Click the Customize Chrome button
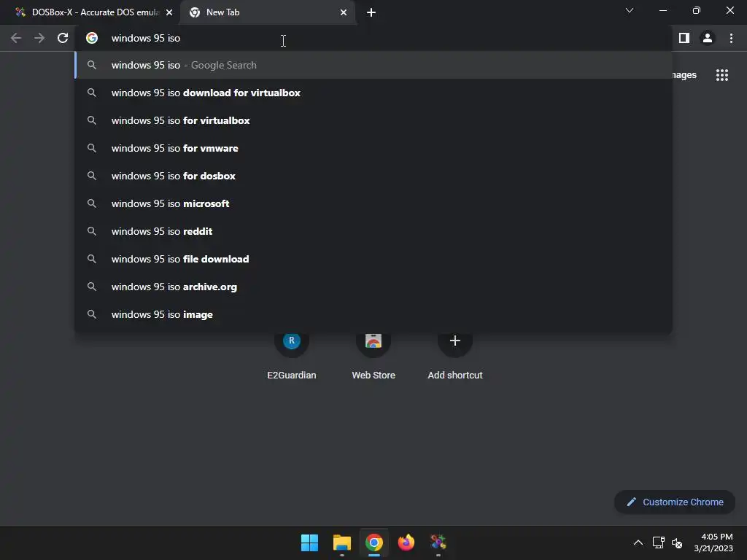Screen dimensions: 747x560 pyautogui.click(x=675, y=502)
